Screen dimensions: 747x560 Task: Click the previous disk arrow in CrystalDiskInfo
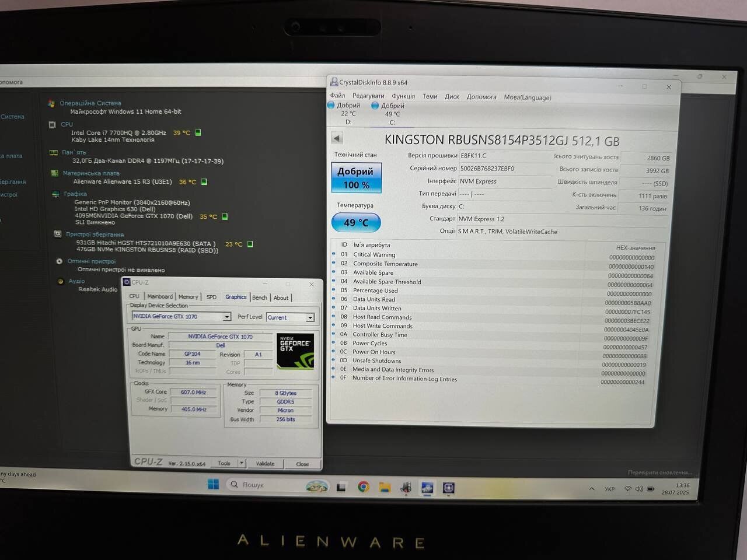point(337,138)
